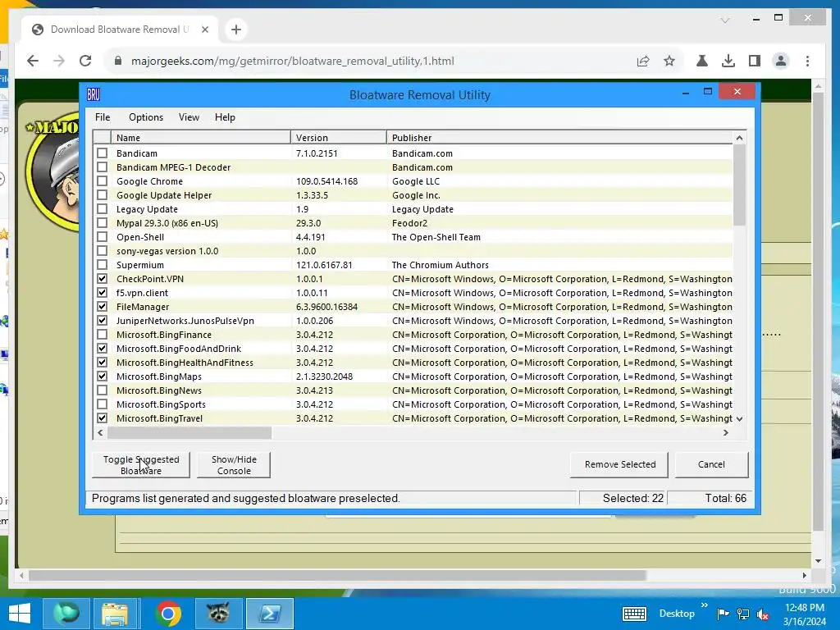This screenshot has height=630, width=840.
Task: Open the Help menu
Action: pos(225,117)
